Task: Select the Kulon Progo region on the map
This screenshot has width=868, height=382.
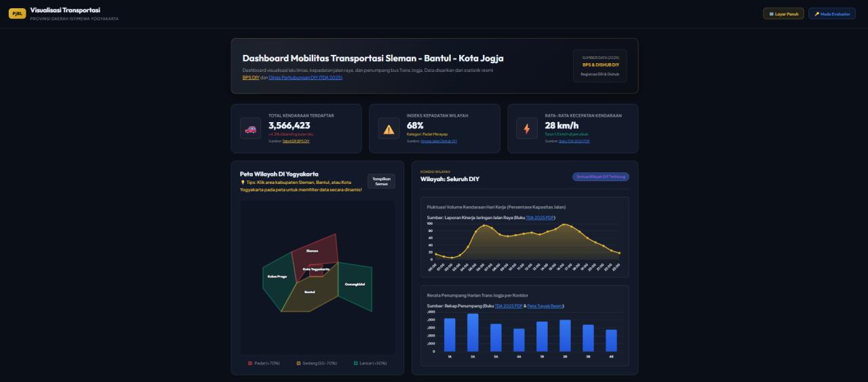Action: point(277,276)
